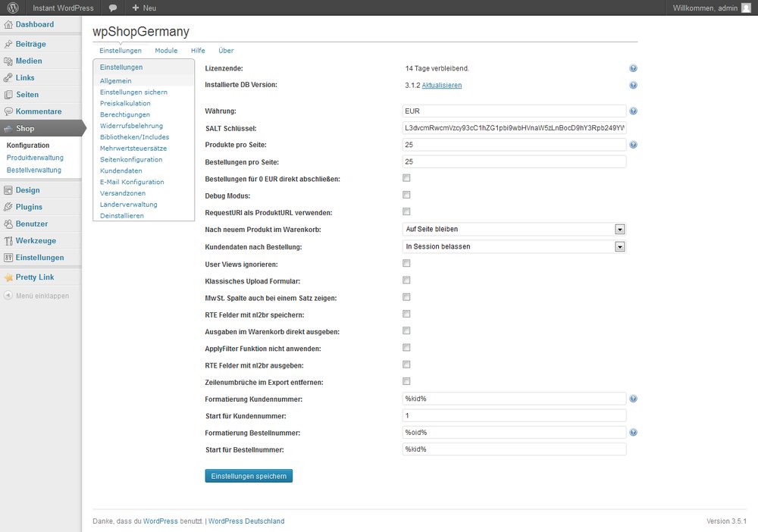The width and height of the screenshot is (758, 532).
Task: Open Neu menu in admin bar
Action: coord(144,8)
